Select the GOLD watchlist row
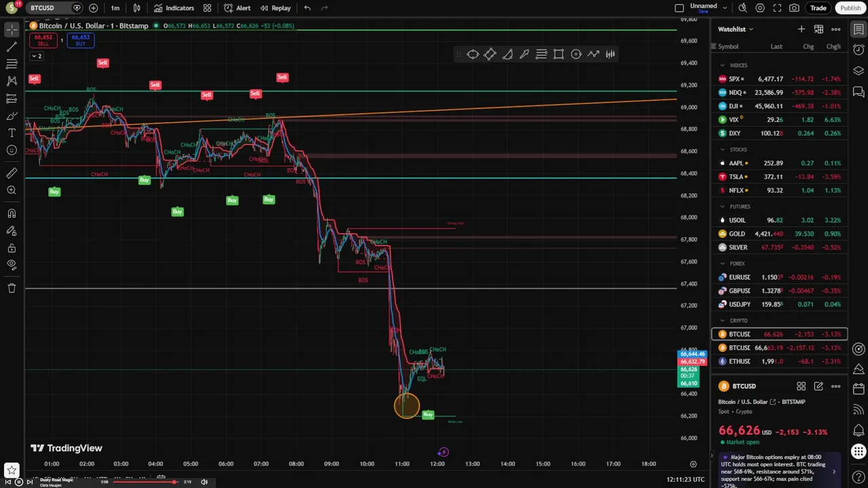The image size is (868, 488). [779, 233]
